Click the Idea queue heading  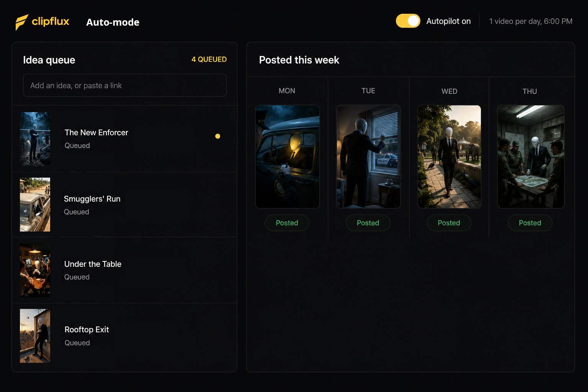49,60
